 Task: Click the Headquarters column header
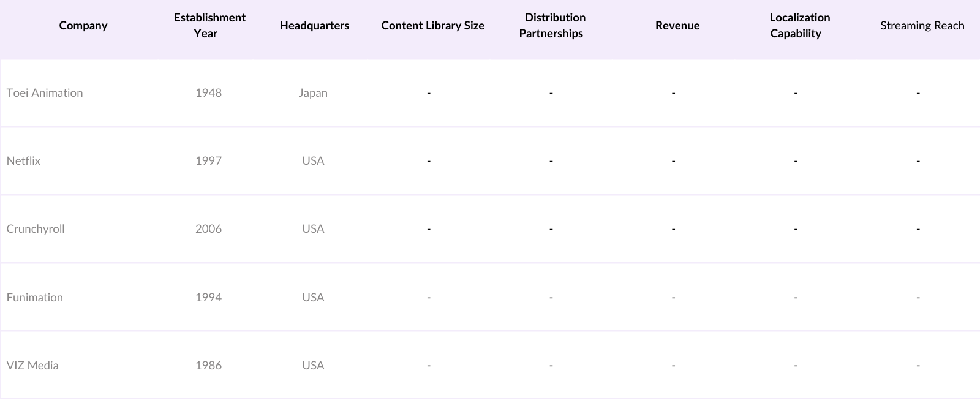click(x=314, y=26)
